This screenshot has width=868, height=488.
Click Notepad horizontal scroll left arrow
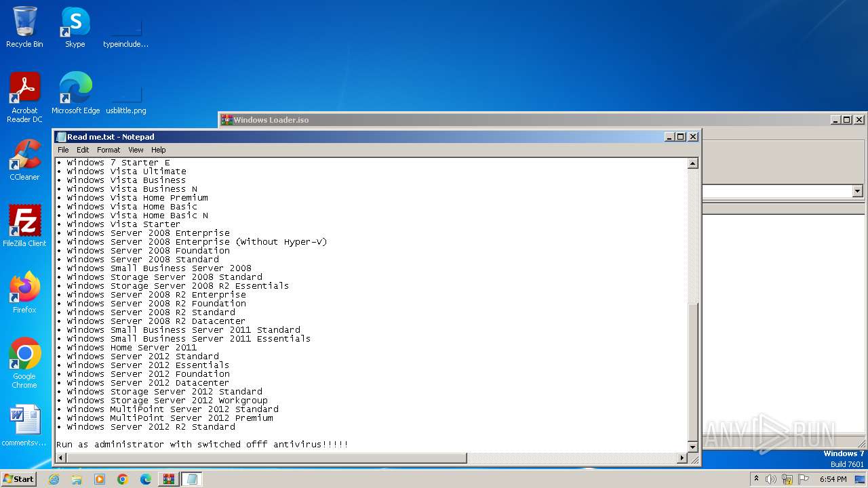coord(61,458)
